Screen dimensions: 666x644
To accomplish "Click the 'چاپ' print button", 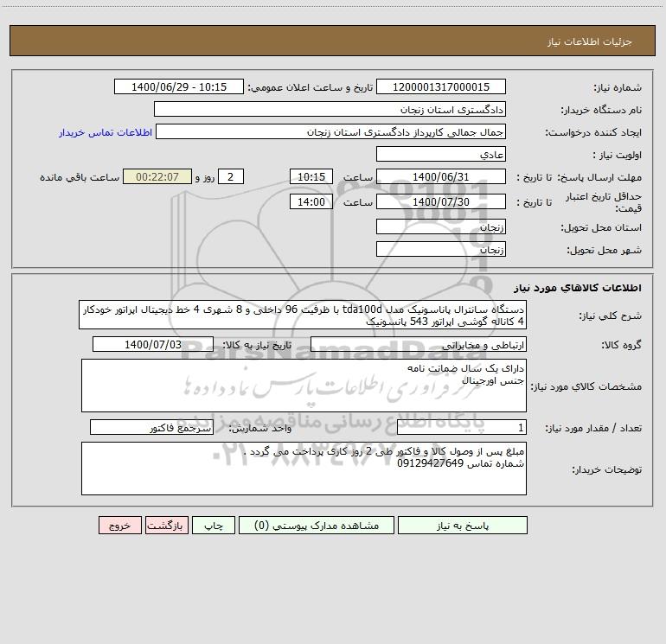I will tap(214, 526).
